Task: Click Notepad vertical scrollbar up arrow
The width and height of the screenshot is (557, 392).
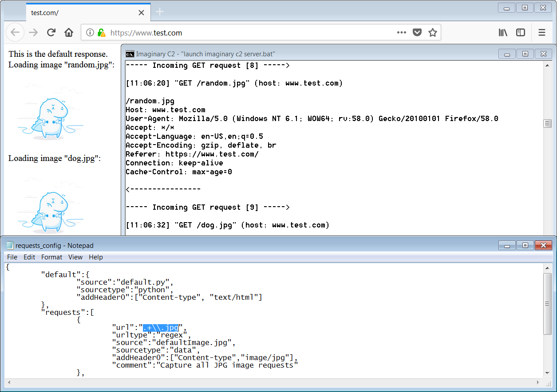Action: 548,268
